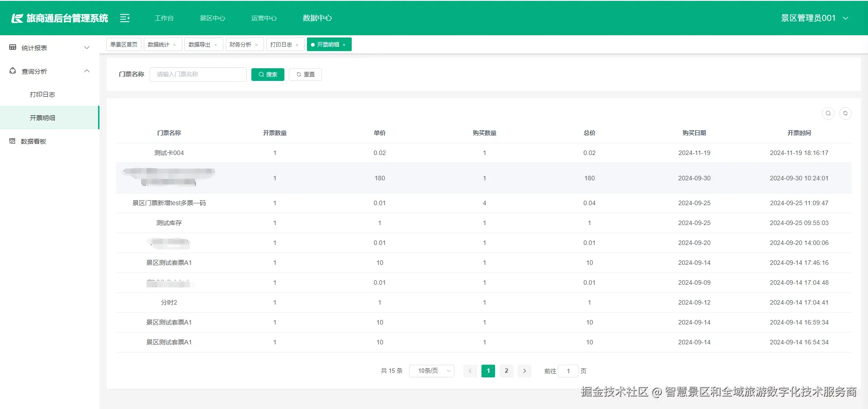The image size is (868, 409).
Task: Click the 重置 reset button
Action: 305,74
